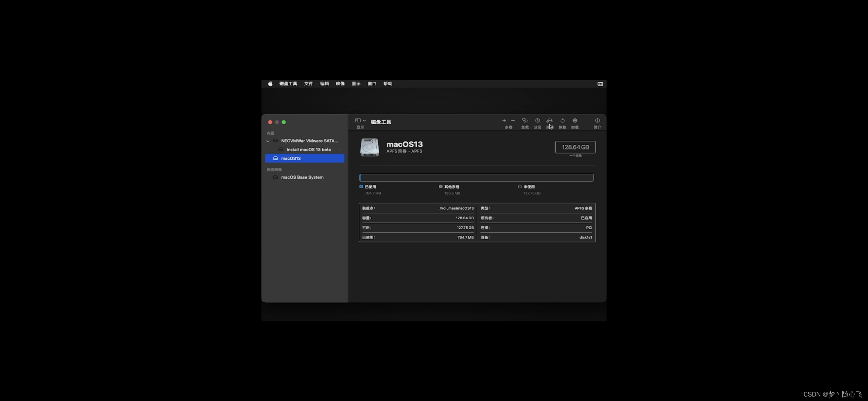Click the sidebar view (显示) icon
This screenshot has width=868, height=401.
point(358,120)
